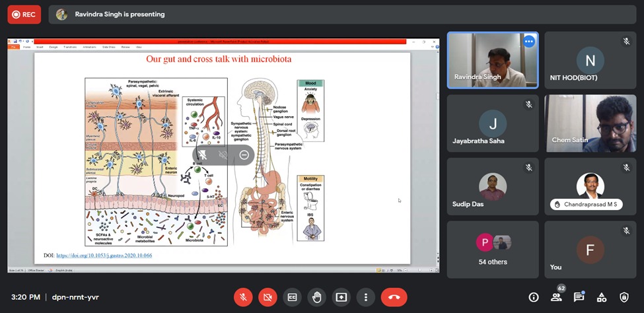Open more options on Ravindra Singh tile
This screenshot has height=313, width=644.
pyautogui.click(x=528, y=41)
